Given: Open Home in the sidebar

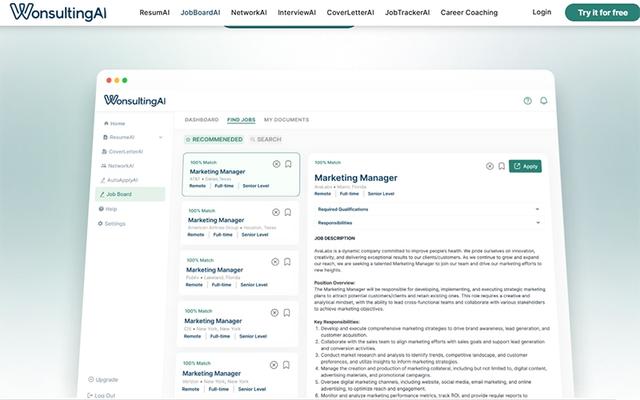Looking at the screenshot, I should coord(117,123).
